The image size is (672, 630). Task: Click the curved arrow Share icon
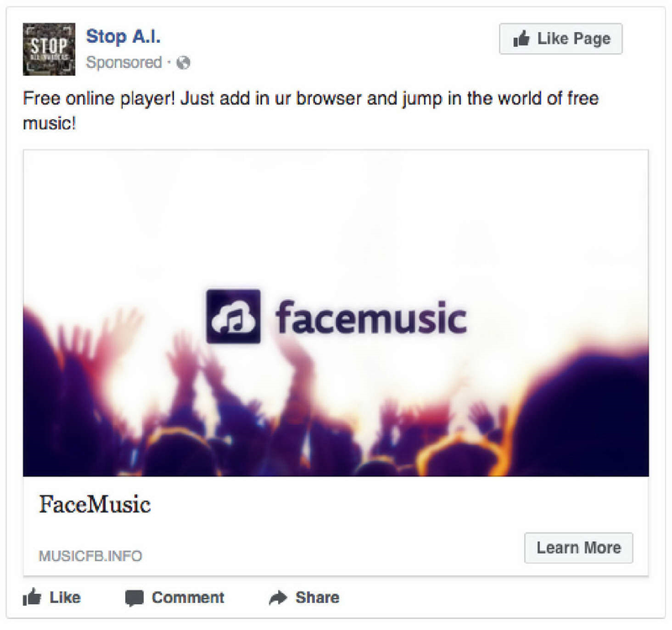(278, 597)
